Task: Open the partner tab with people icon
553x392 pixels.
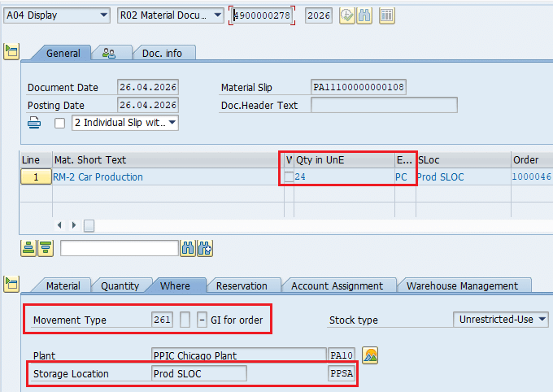Action: tap(108, 53)
